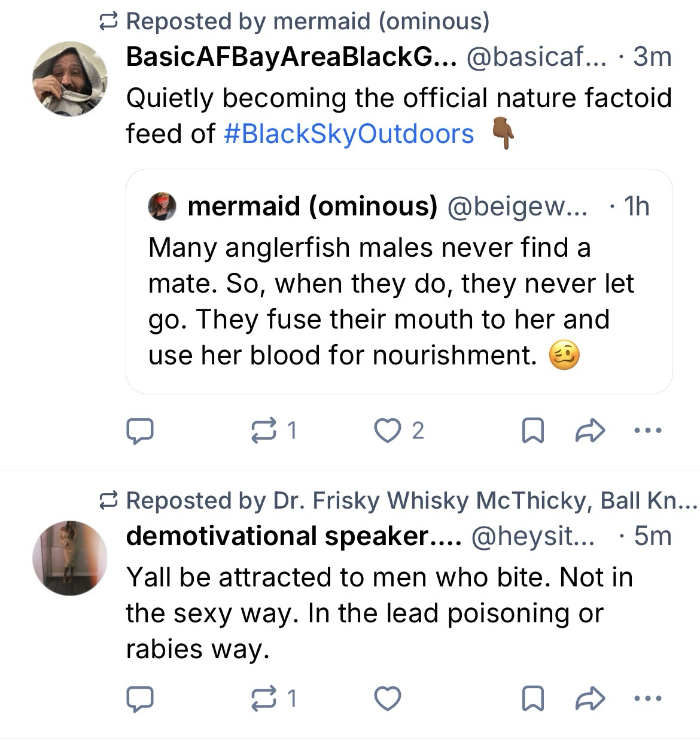Open demotivational speaker's avatar
This screenshot has height=742, width=700.
pos(69,558)
